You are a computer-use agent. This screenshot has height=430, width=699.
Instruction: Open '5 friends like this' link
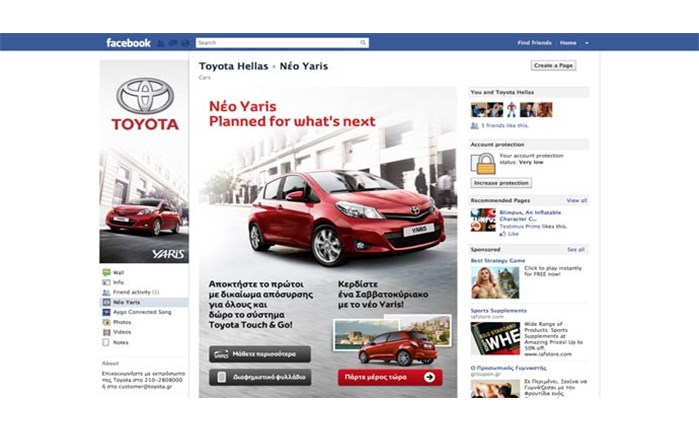pos(505,126)
